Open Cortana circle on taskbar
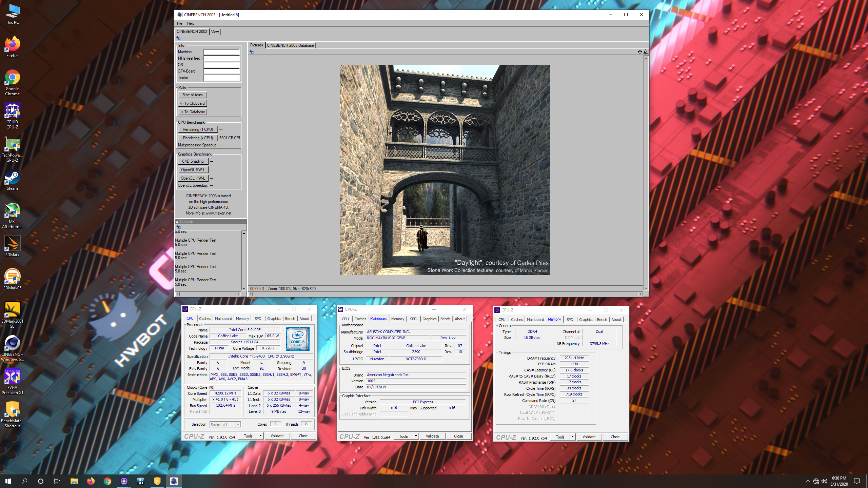The width and height of the screenshot is (868, 488). pyautogui.click(x=41, y=481)
